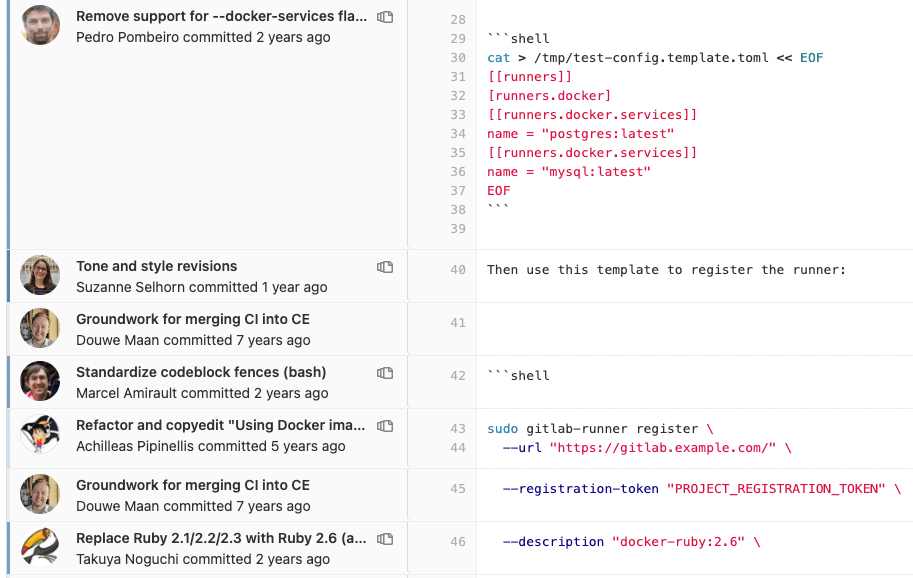Open "Refactor and copyedit Using Docker" commit
Screen dimensions: 913x578
coord(221,426)
